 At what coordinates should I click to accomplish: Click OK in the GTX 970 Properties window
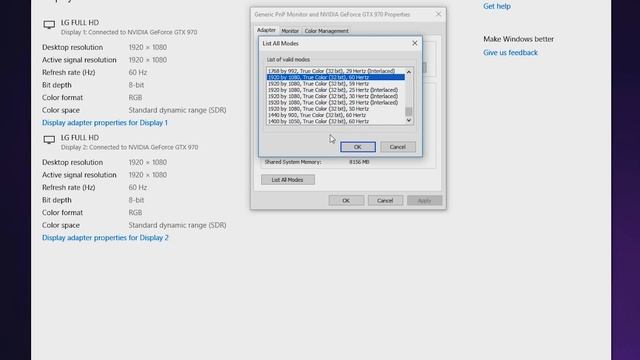[346, 200]
